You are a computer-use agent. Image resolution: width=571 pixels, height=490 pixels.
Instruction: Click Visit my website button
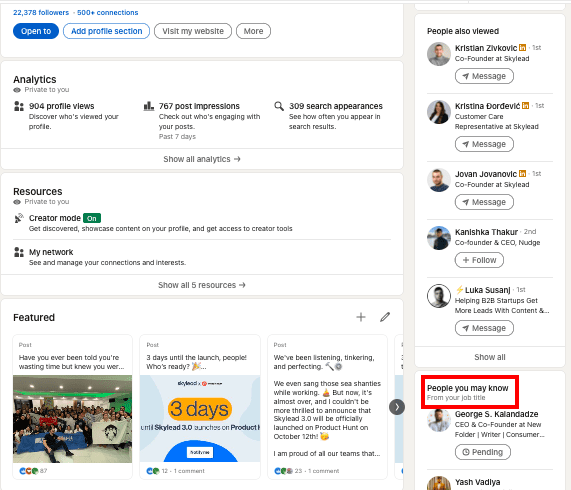click(x=193, y=31)
